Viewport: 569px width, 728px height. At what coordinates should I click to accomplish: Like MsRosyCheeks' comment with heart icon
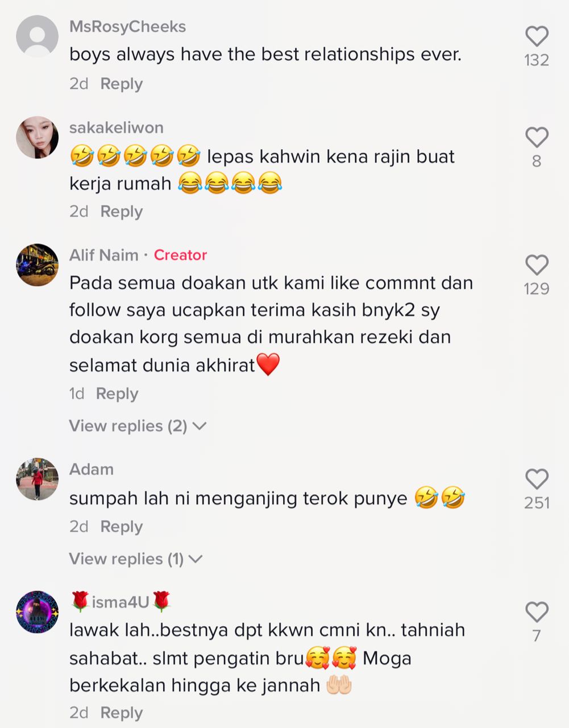click(x=537, y=36)
